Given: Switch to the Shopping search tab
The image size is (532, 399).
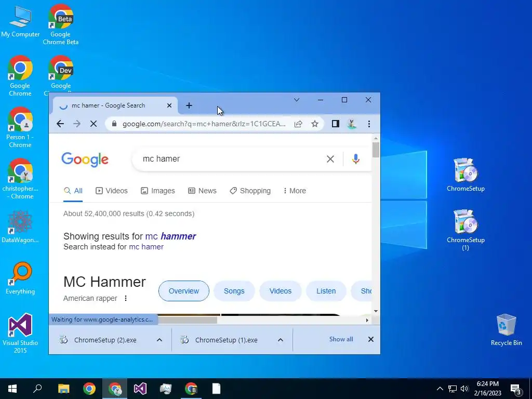Looking at the screenshot, I should click(x=250, y=191).
